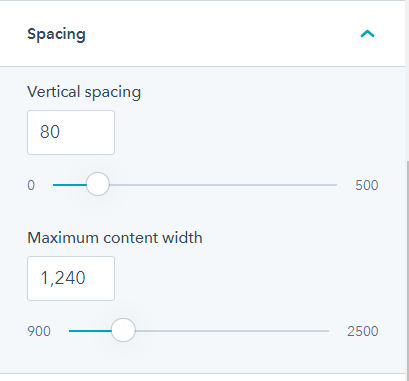
Task: Click the Maximum content width field label
Action: point(115,238)
